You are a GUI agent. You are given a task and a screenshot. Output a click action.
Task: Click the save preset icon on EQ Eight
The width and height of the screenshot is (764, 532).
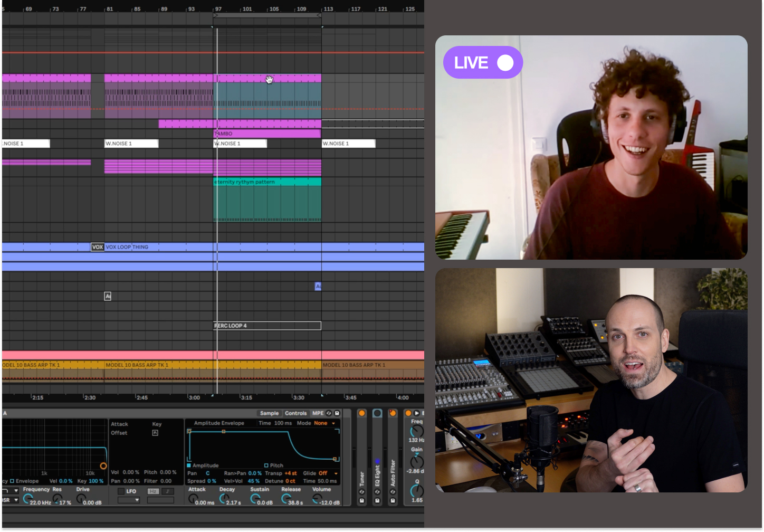coord(377,500)
